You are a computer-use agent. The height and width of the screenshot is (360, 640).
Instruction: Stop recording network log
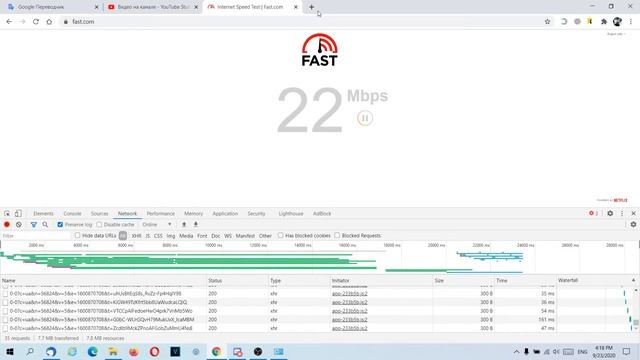coord(7,224)
